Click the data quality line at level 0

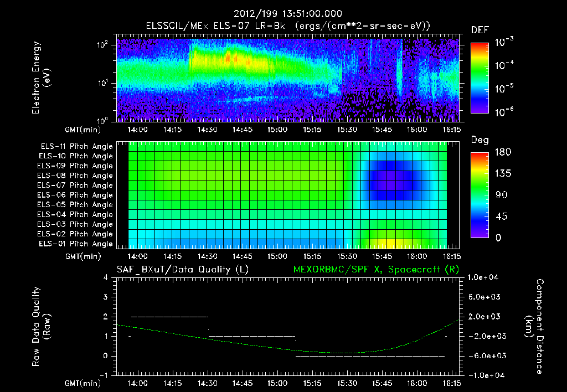click(370, 356)
